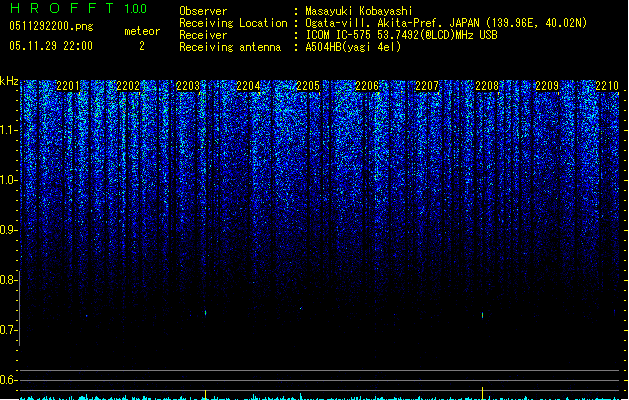
Task: Click the yellow detection spike below 2203
Action: click(x=206, y=394)
